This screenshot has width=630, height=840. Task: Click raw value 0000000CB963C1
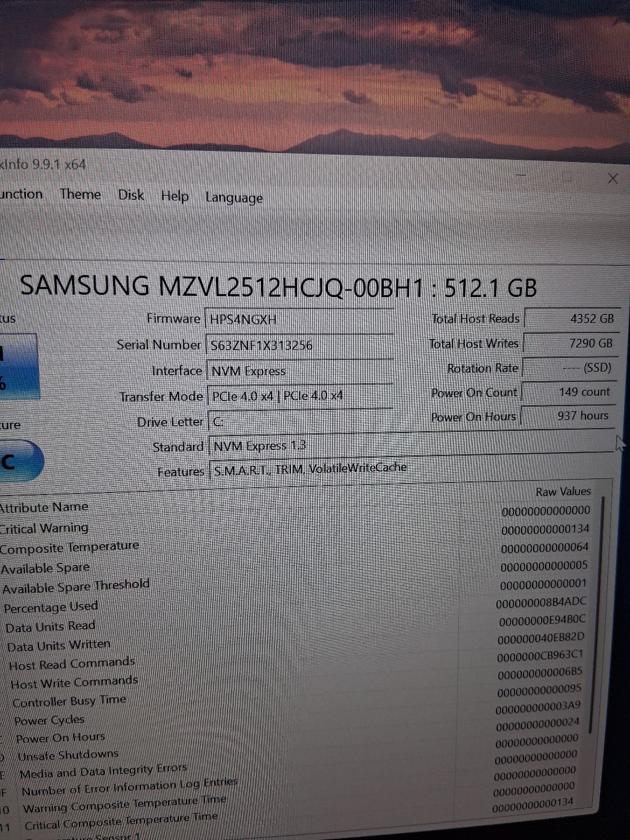[x=540, y=656]
